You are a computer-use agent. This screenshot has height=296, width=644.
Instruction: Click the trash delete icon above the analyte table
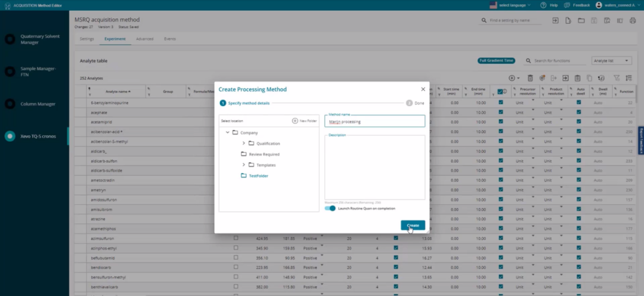coord(530,78)
